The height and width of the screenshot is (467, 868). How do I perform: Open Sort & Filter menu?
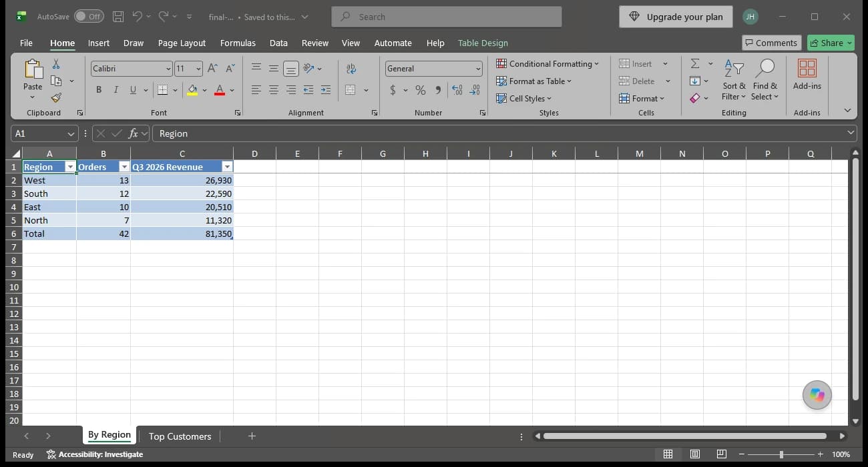pyautogui.click(x=734, y=80)
